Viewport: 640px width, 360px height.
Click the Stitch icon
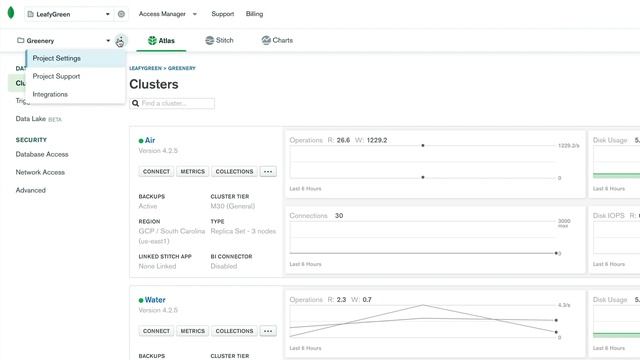pos(209,40)
